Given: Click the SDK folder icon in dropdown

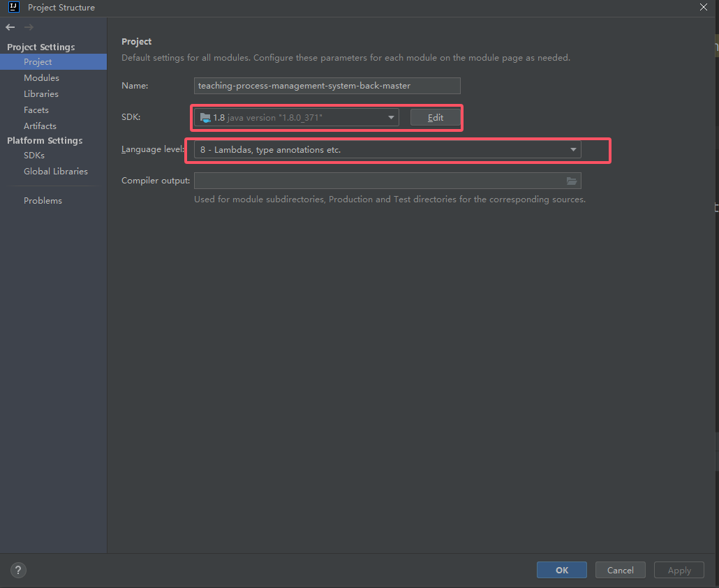Looking at the screenshot, I should coord(205,118).
